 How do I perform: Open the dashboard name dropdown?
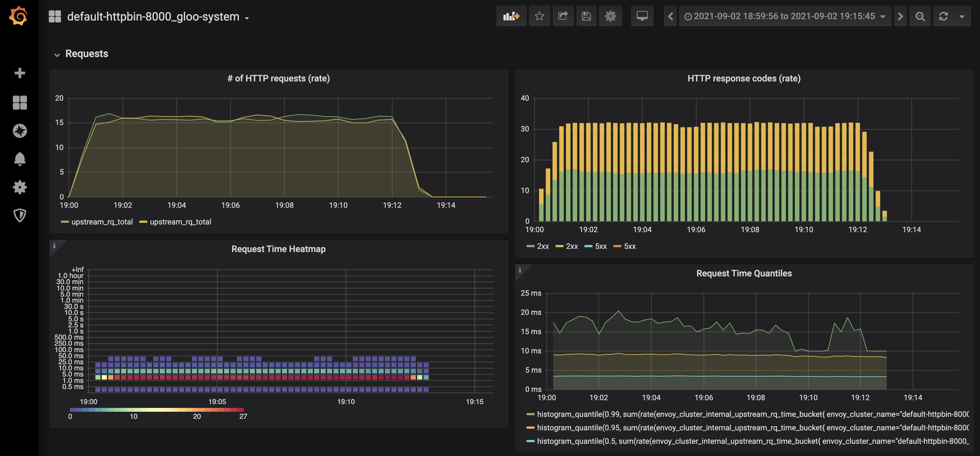[158, 16]
